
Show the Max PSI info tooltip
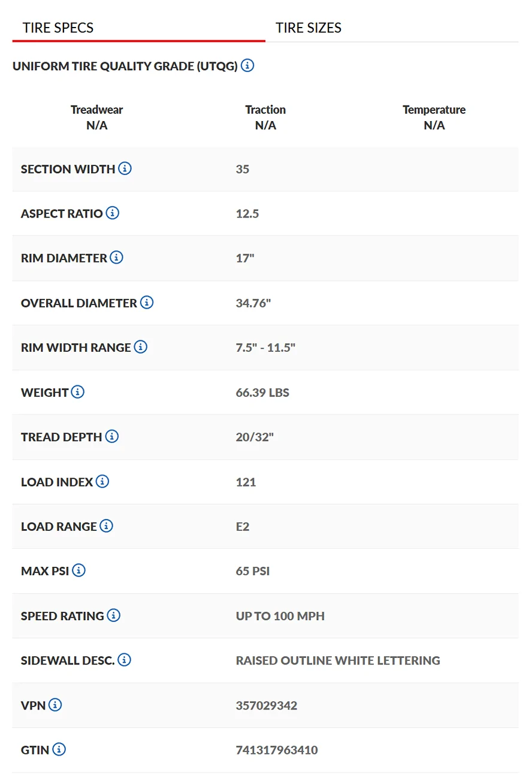(78, 570)
